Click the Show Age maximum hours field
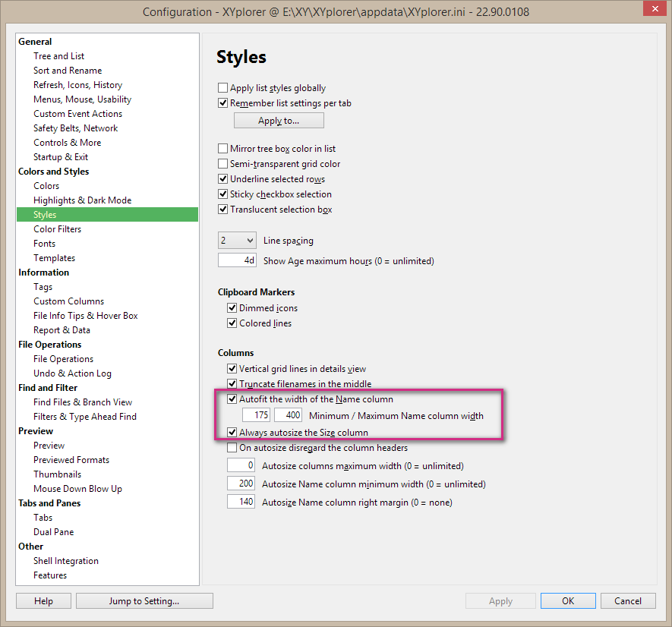 tap(238, 260)
